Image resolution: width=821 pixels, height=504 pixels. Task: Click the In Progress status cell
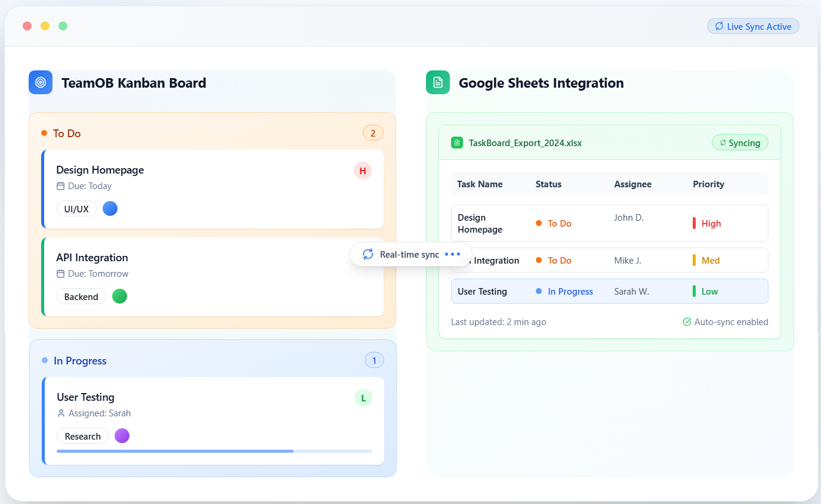pos(564,291)
